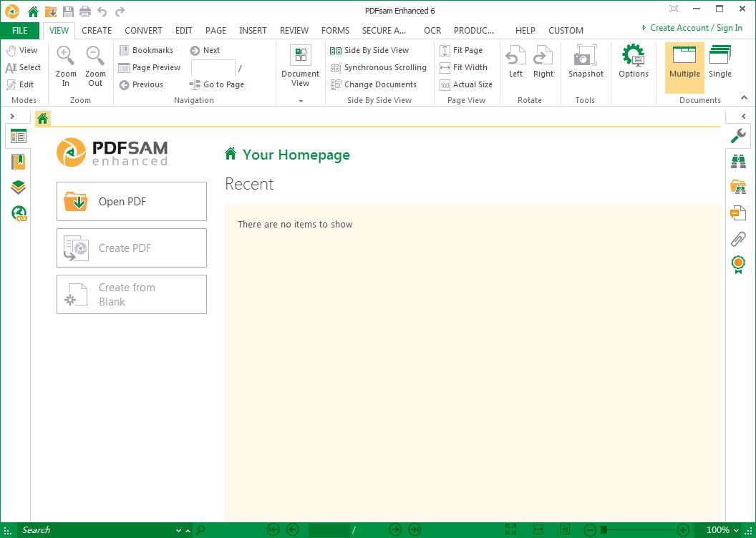The image size is (756, 538).
Task: Open the attachments paperclip panel
Action: [737, 238]
